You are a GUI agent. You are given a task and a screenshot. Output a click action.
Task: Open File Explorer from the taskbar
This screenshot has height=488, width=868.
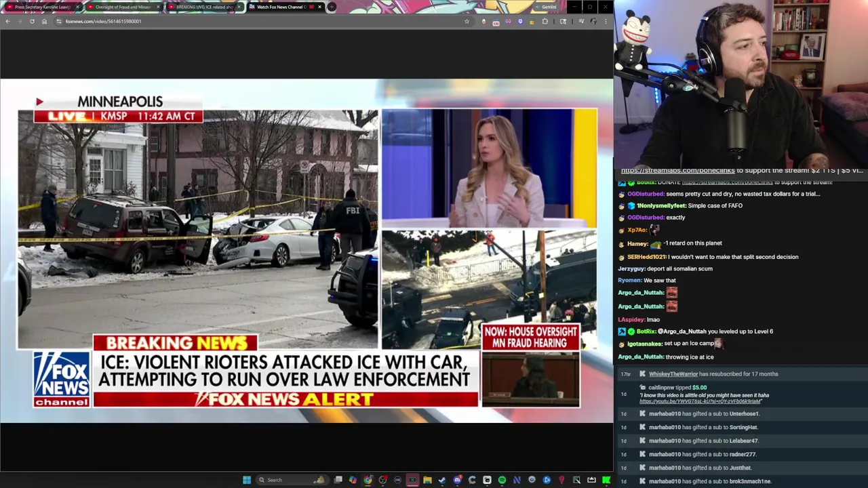click(x=427, y=480)
